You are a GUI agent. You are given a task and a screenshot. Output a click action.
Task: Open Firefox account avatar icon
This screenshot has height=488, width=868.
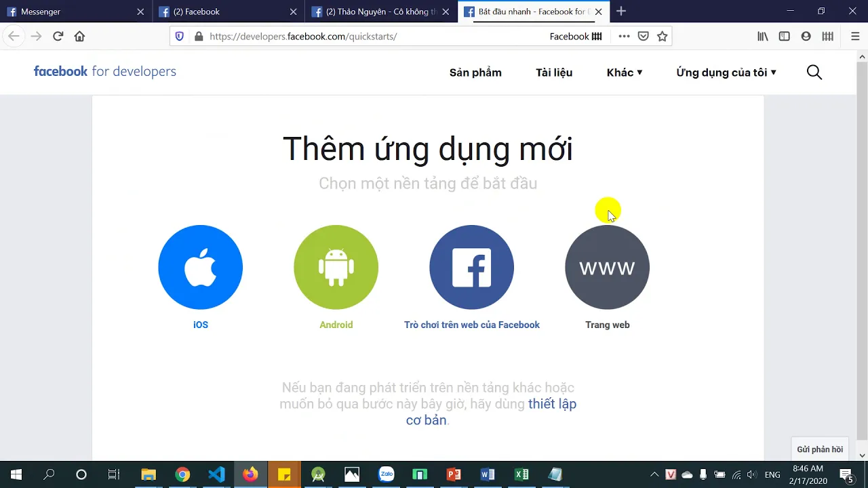click(x=806, y=37)
